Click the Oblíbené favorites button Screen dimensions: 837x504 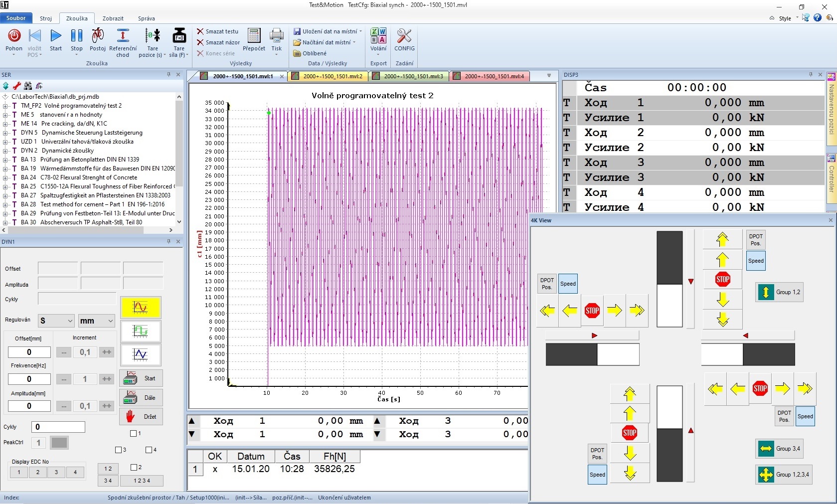[310, 53]
